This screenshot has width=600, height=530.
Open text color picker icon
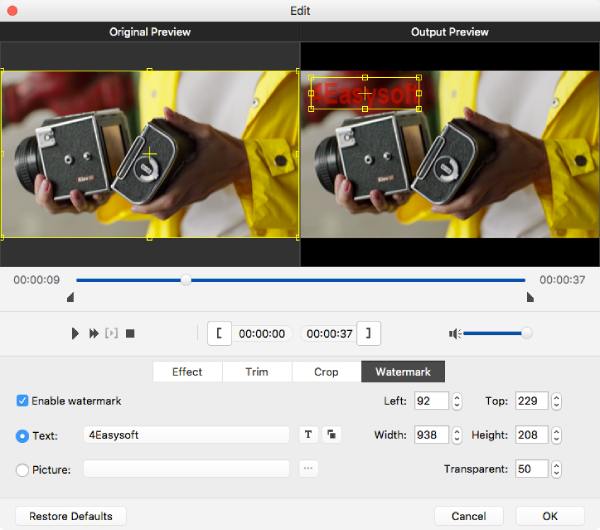pos(331,434)
